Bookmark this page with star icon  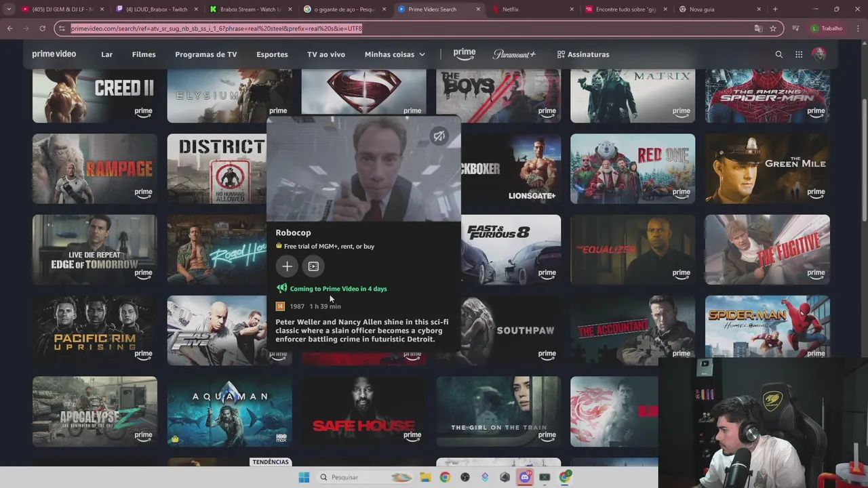tap(773, 28)
